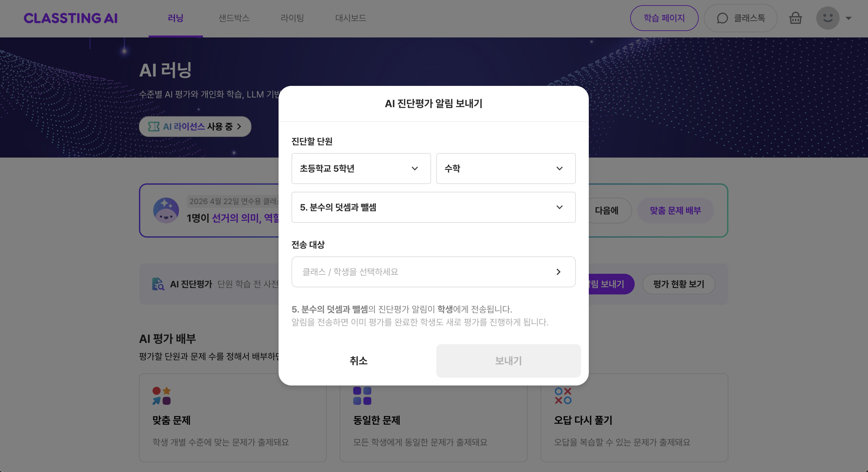Viewport: 868px width, 472px height.
Task: Click the 오답 다시 풀기 OX icon
Action: point(563,395)
